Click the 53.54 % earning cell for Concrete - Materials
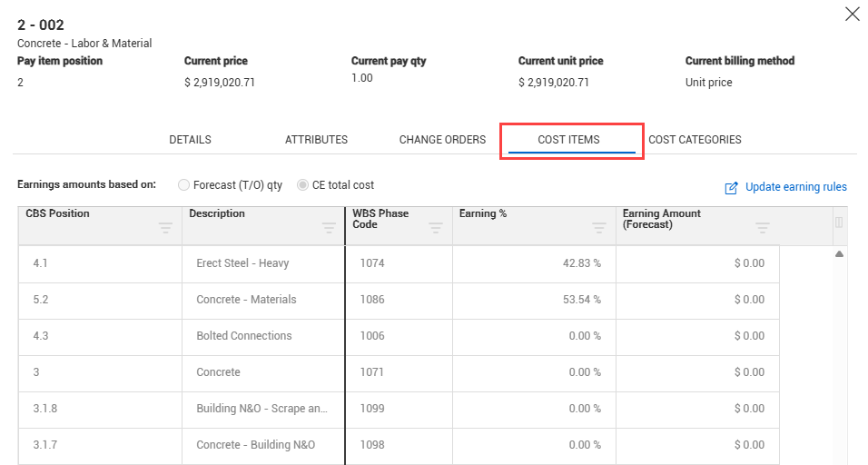The width and height of the screenshot is (868, 465). click(534, 300)
